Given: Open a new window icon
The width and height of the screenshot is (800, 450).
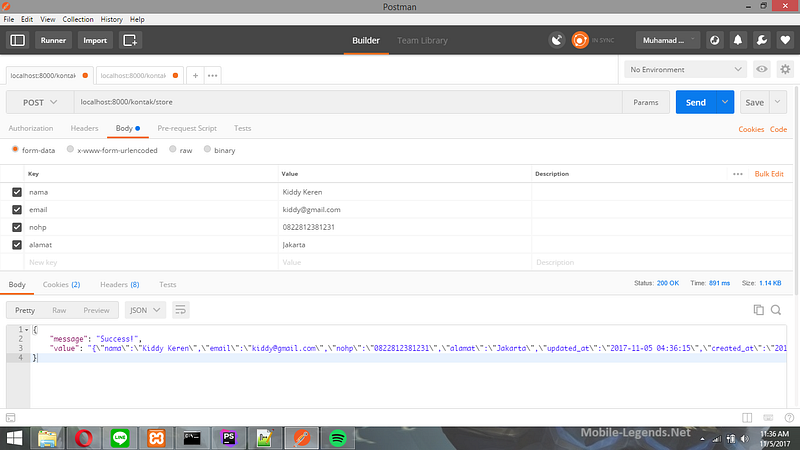Looking at the screenshot, I should tap(130, 40).
